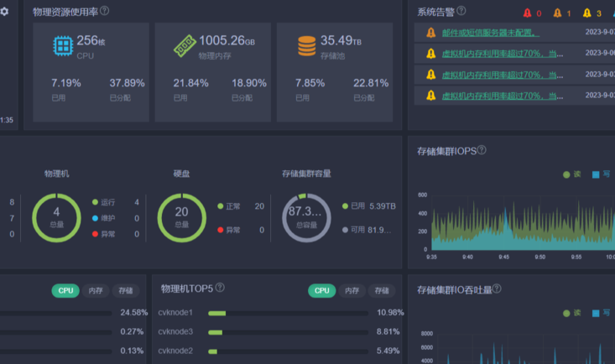Select the cvknode3 host name

175,332
